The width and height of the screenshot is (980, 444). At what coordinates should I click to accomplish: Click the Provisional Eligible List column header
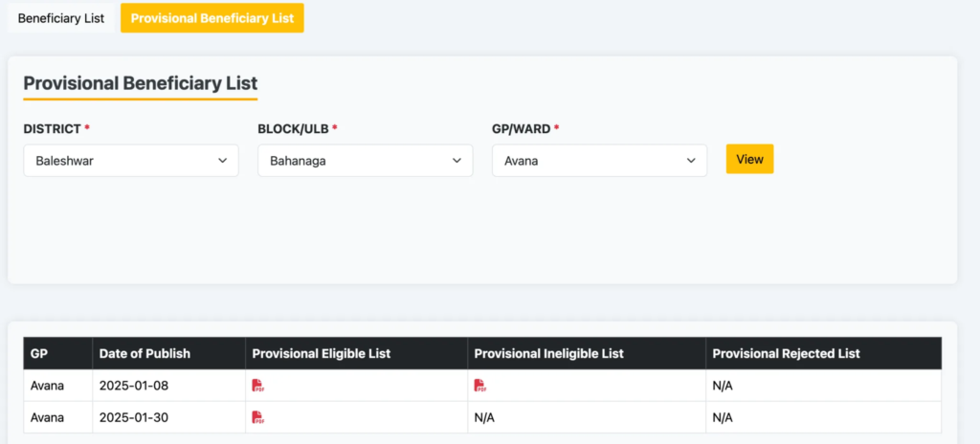(322, 353)
